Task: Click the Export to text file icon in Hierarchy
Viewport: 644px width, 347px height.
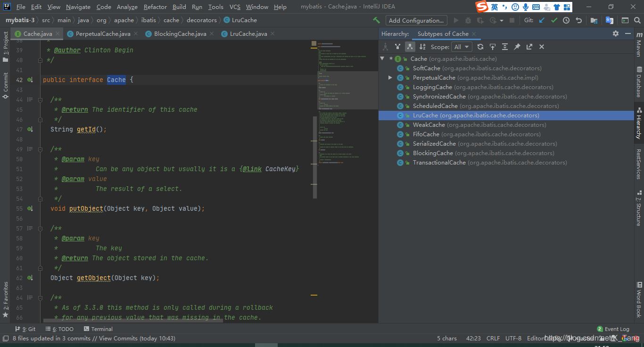Action: pyautogui.click(x=529, y=47)
